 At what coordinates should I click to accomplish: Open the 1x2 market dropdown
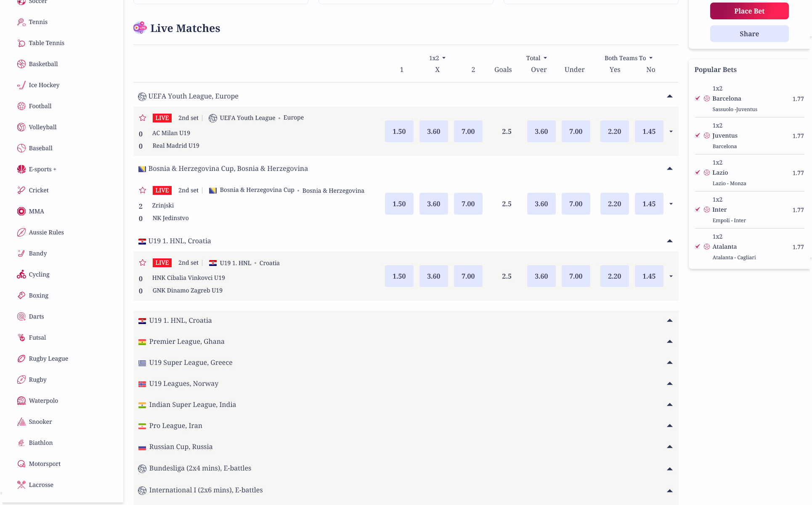coord(437,58)
